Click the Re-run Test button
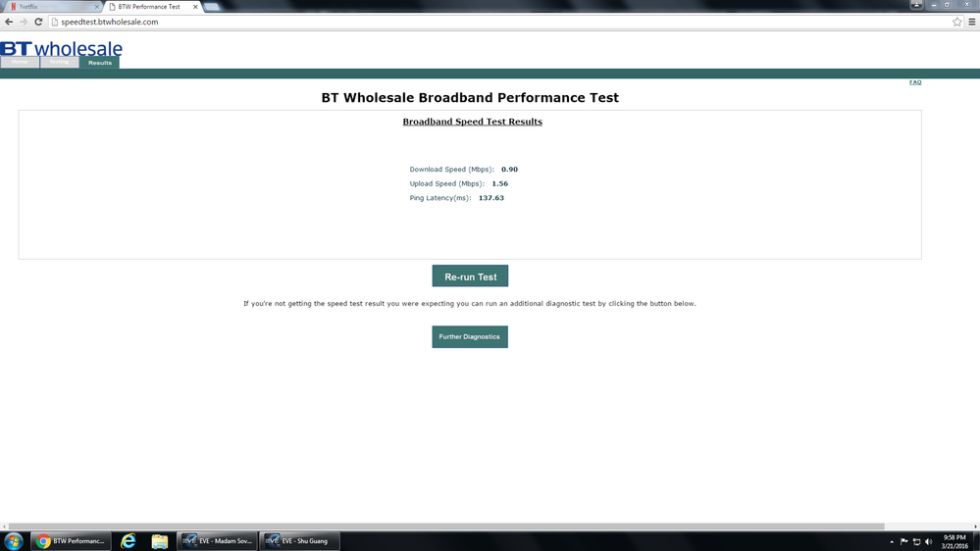The width and height of the screenshot is (980, 551). pos(470,276)
